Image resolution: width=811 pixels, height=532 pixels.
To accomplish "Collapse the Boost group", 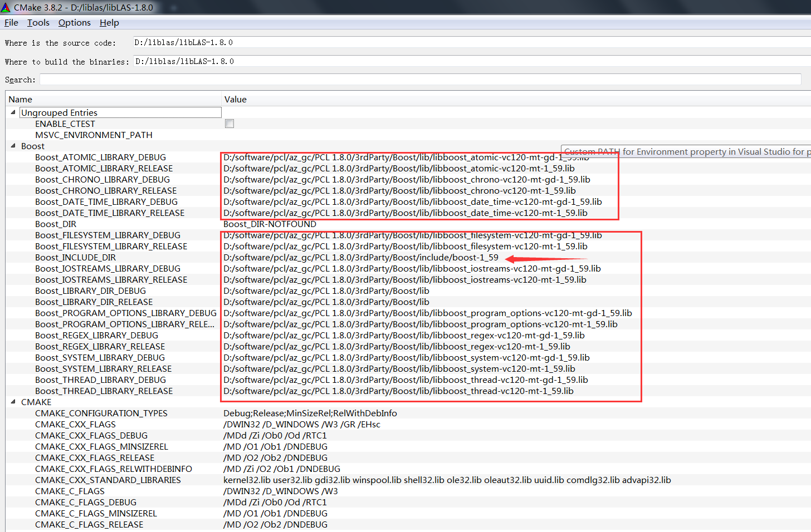I will coord(13,146).
